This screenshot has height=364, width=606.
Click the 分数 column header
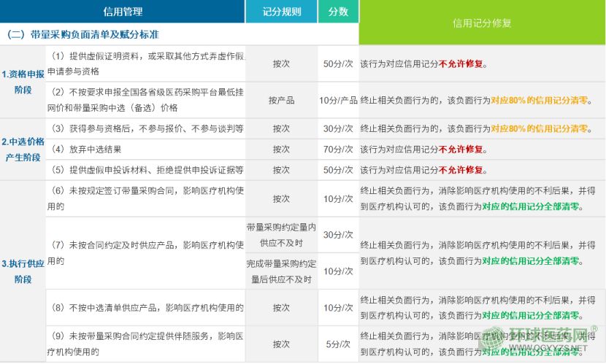coord(338,12)
